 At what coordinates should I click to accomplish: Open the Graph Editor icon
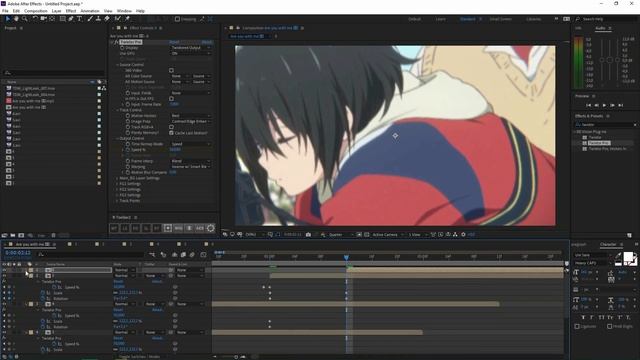coord(204,255)
